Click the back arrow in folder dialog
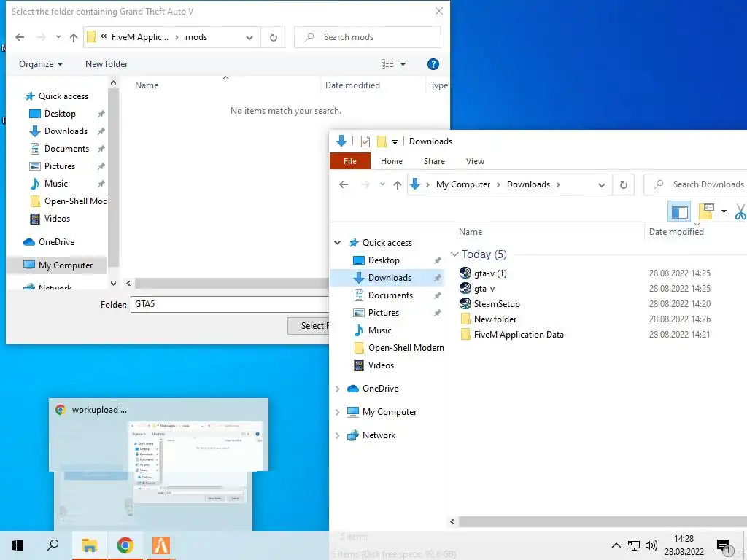 20,37
